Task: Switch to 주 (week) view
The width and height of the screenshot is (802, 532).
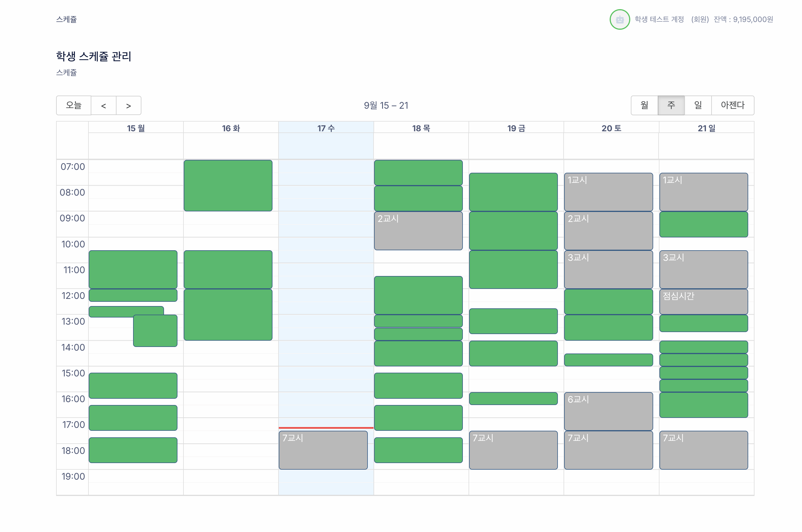Action: click(x=671, y=106)
